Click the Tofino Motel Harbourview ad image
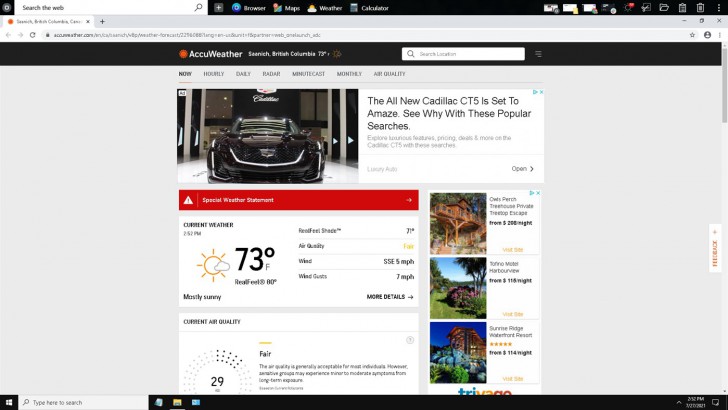 point(458,288)
